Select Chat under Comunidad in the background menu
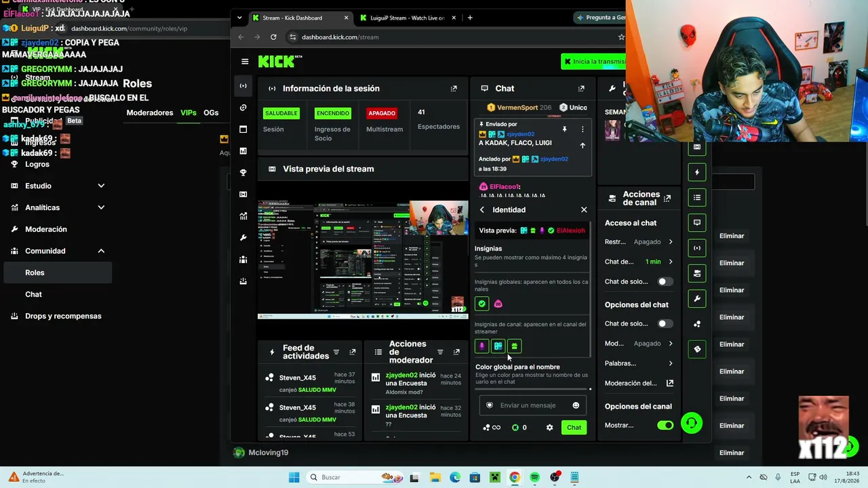The height and width of the screenshot is (488, 868). pyautogui.click(x=34, y=294)
